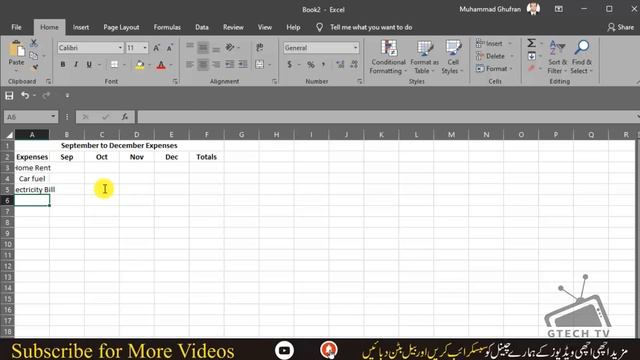The width and height of the screenshot is (640, 360).
Task: Switch to the Review tab
Action: [233, 27]
